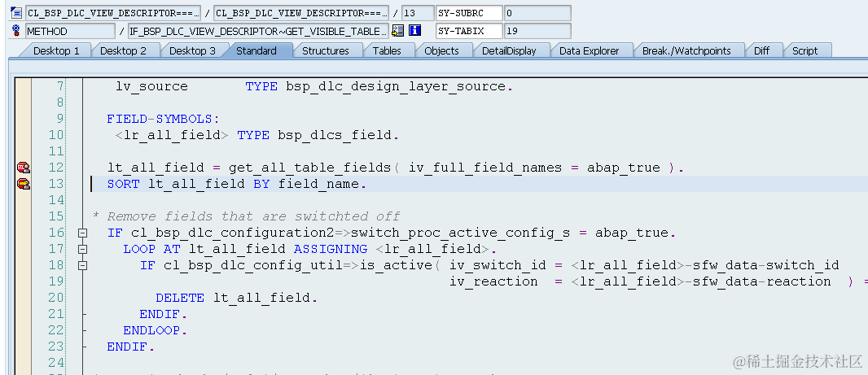Click the blue information icon
Screen dimensions: 868x375
pyautogui.click(x=414, y=31)
